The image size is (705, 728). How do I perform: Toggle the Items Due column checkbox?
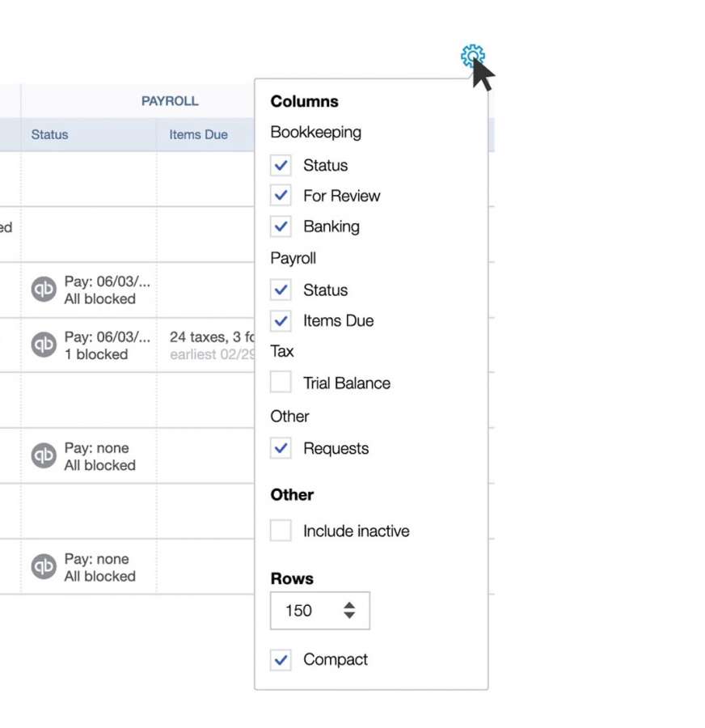281,321
